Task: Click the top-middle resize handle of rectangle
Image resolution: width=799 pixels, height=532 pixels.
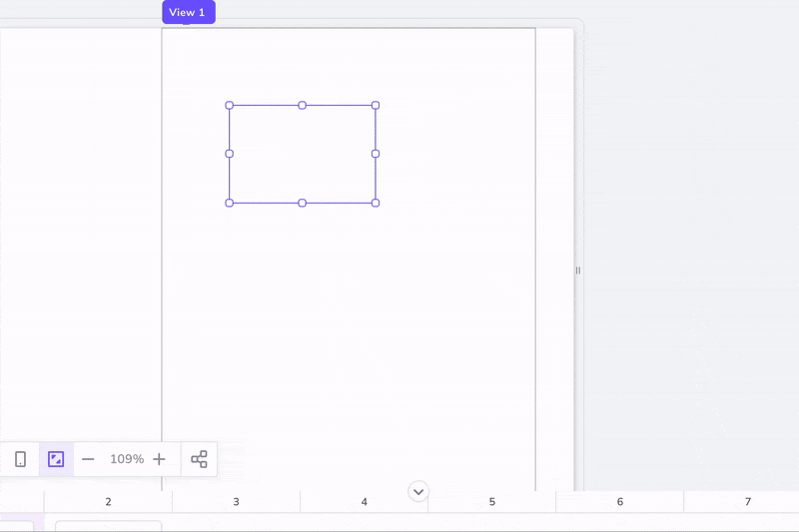Action: click(303, 105)
